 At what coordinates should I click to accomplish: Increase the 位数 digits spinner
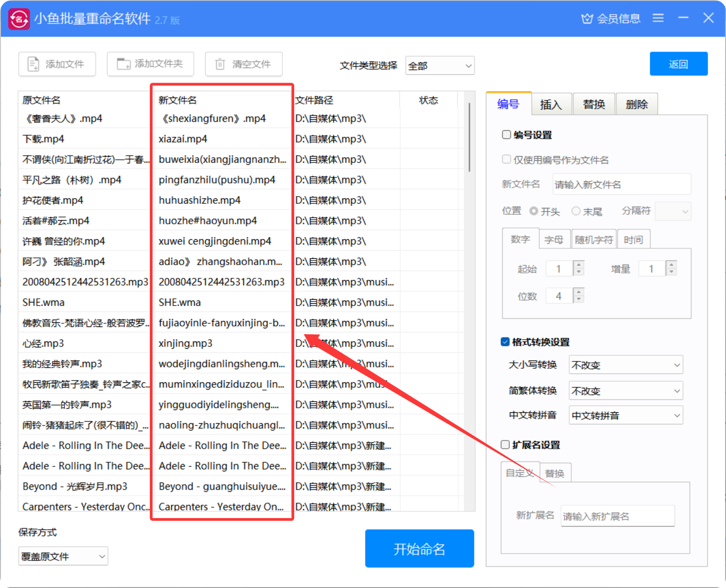(x=578, y=292)
